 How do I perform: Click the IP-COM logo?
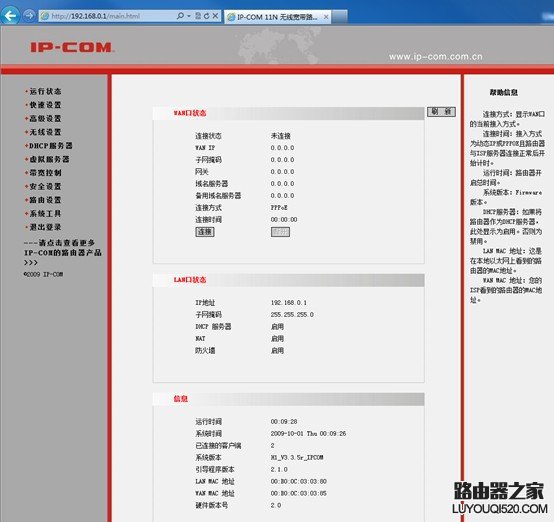72,48
